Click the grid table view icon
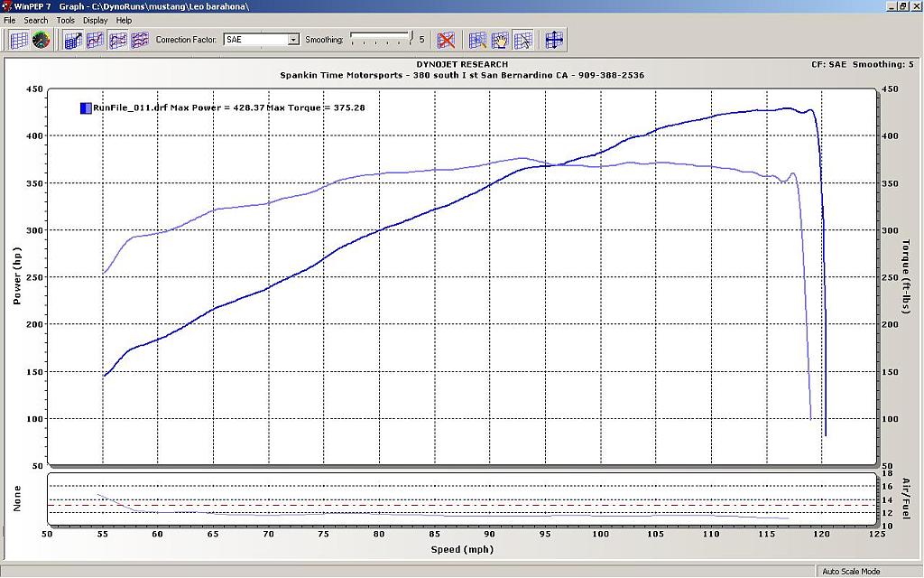 [x=18, y=40]
